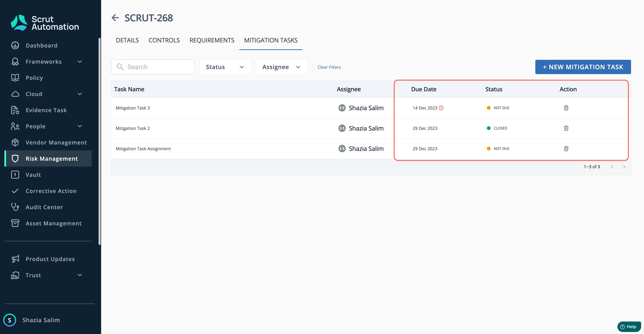Expand the Cloud menu chevron
Viewport: 644px width, 334px height.
coord(80,94)
